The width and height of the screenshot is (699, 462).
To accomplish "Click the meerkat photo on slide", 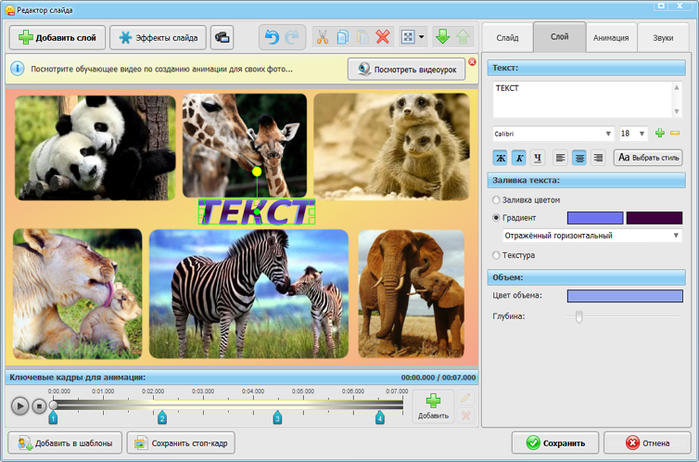I will click(x=391, y=146).
